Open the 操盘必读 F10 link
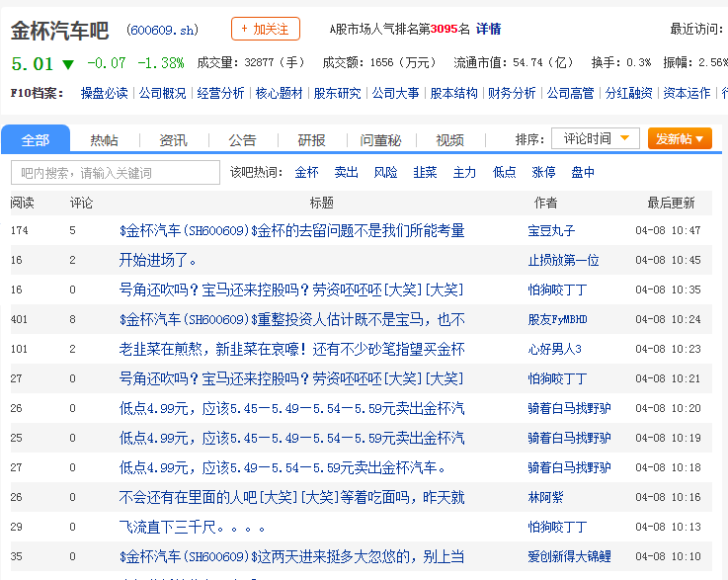728x580 pixels. pyautogui.click(x=104, y=93)
